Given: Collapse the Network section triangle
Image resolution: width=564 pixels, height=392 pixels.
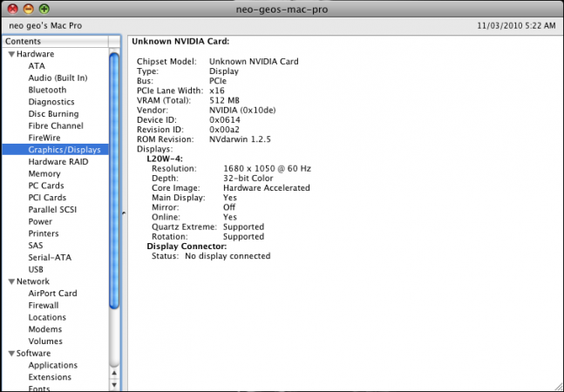Looking at the screenshot, I should (x=11, y=281).
